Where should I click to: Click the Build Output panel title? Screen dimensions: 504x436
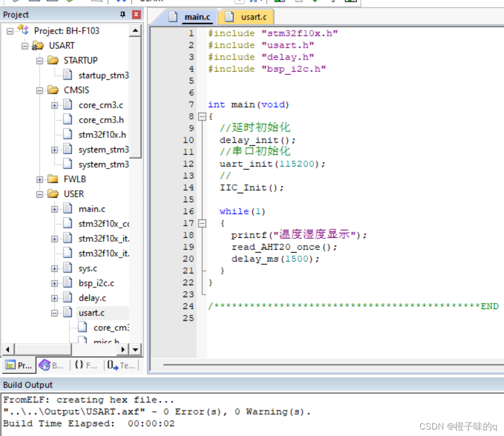point(28,385)
